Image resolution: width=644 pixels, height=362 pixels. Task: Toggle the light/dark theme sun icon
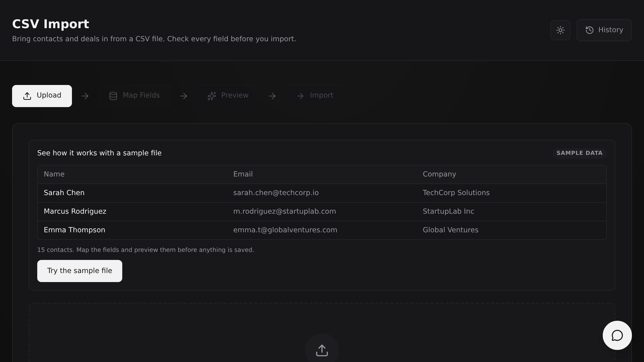pyautogui.click(x=560, y=30)
